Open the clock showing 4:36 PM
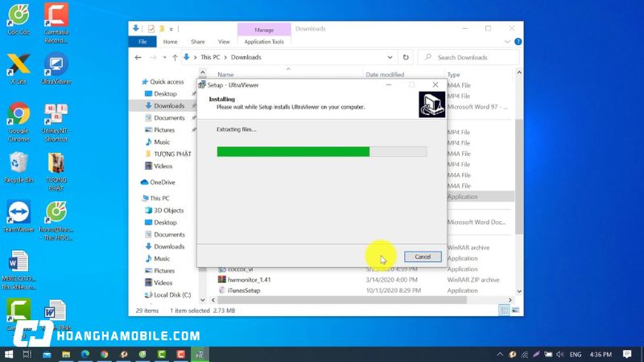This screenshot has width=644, height=362. pyautogui.click(x=601, y=354)
